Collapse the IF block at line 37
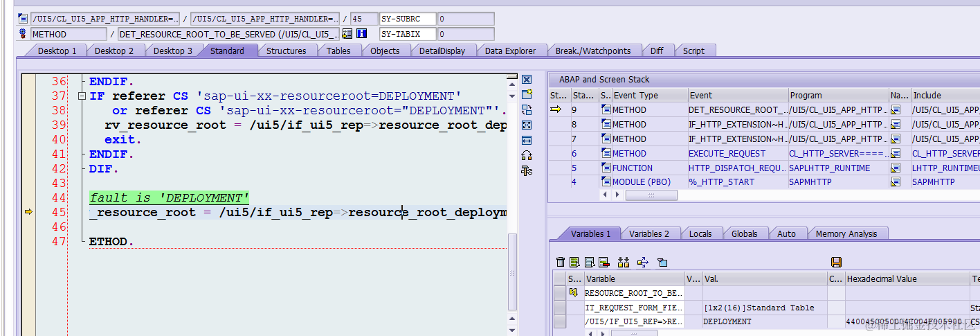980x336 pixels. pos(82,96)
